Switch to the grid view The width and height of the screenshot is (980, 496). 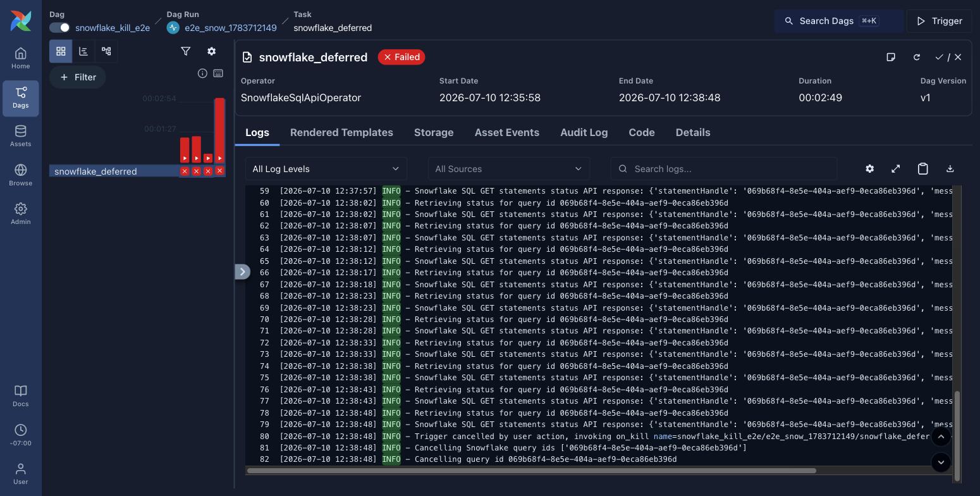[61, 51]
